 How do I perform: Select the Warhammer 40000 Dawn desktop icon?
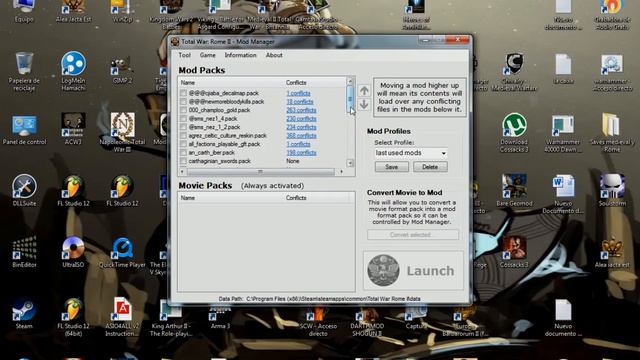coord(563,133)
